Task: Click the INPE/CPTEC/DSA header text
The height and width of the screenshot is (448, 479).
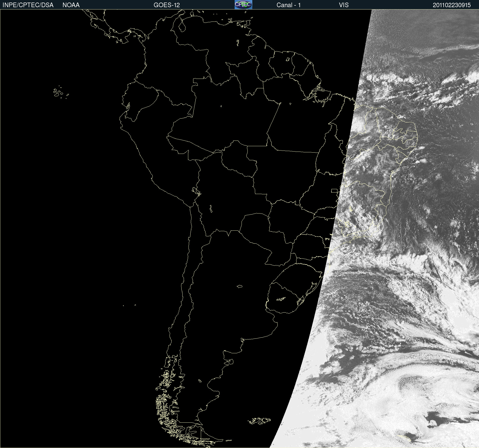Action: tap(28, 5)
